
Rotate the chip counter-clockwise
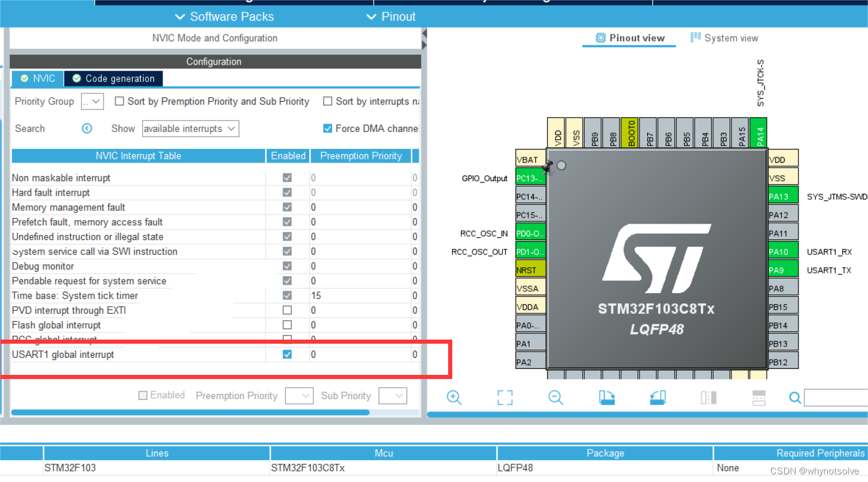(x=658, y=398)
